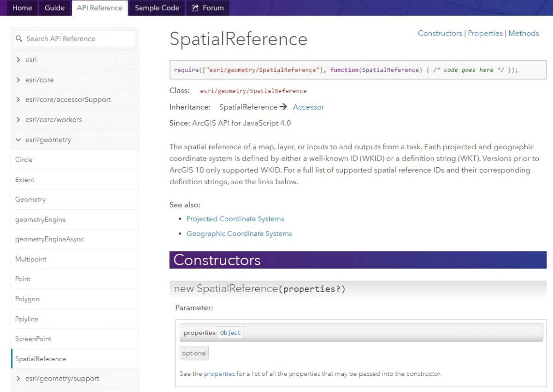Jump to the Properties section link
The width and height of the screenshot is (553, 392).
485,33
